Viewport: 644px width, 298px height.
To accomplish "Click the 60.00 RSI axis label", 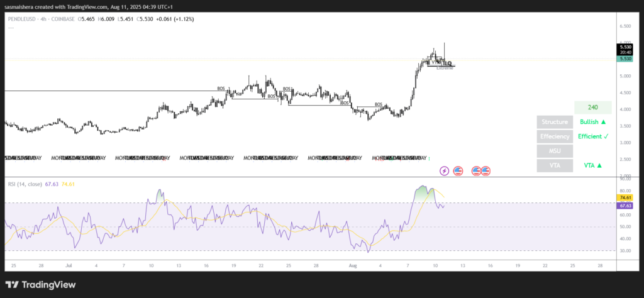I will (x=625, y=214).
